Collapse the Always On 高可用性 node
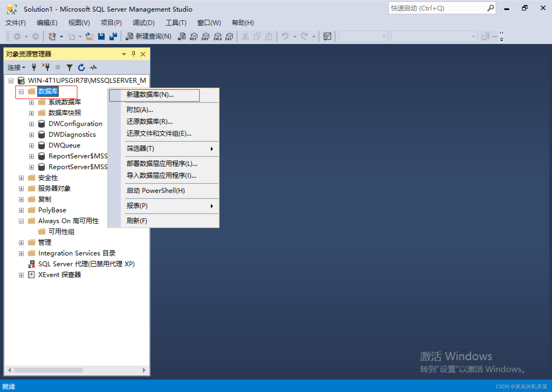The width and height of the screenshot is (552, 392). pos(21,221)
